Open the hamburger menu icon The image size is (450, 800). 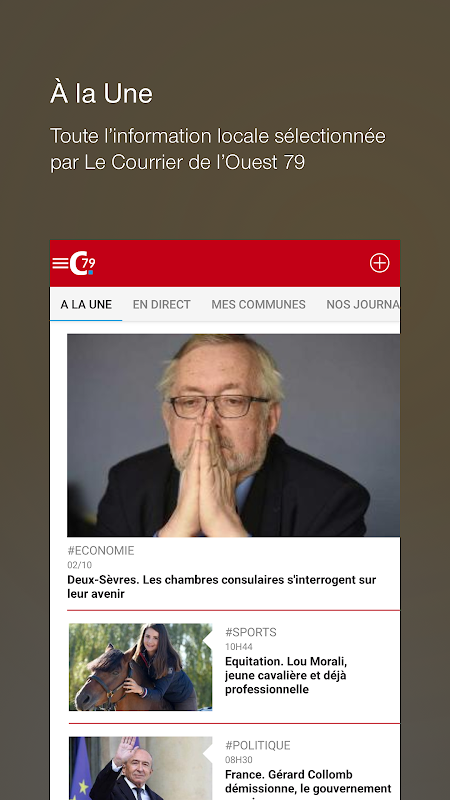60,263
